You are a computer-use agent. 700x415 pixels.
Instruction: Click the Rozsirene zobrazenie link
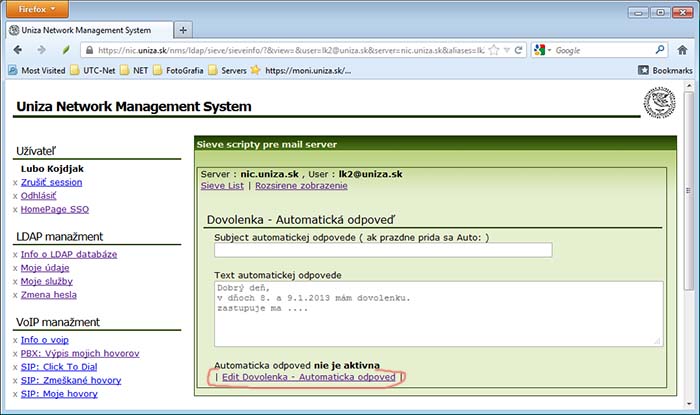pos(301,186)
